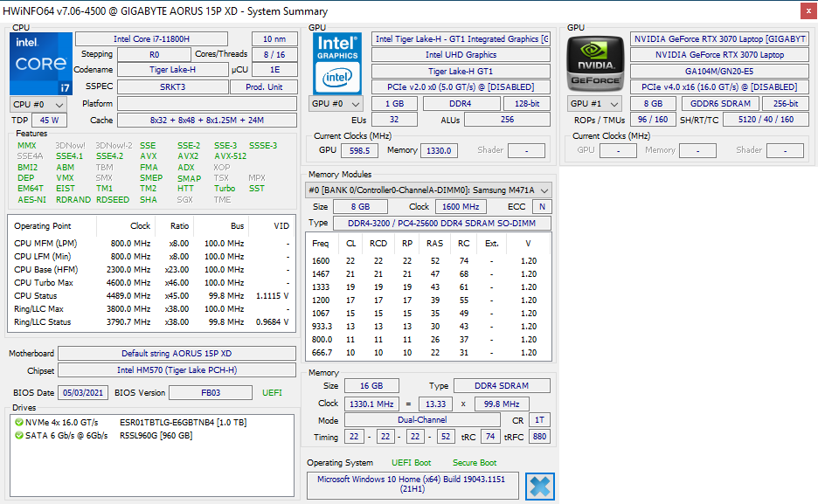Click the memory size 16 GB field
818x504 pixels.
pyautogui.click(x=371, y=386)
